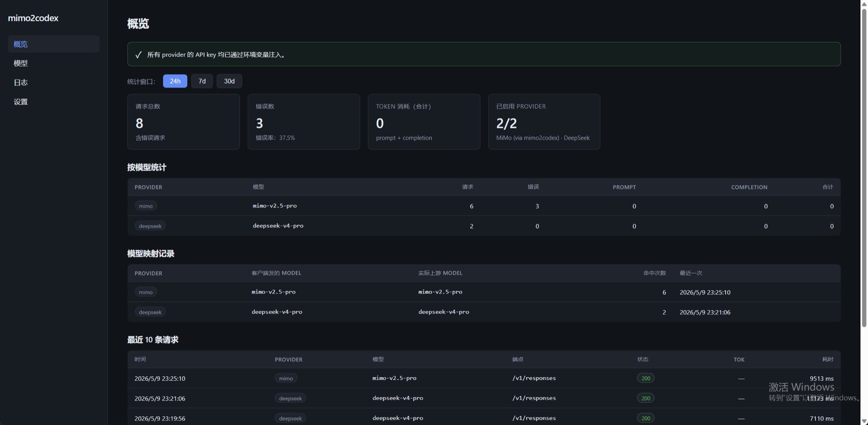
Task: Click the vertical scrollbar thumb
Action: 864,167
